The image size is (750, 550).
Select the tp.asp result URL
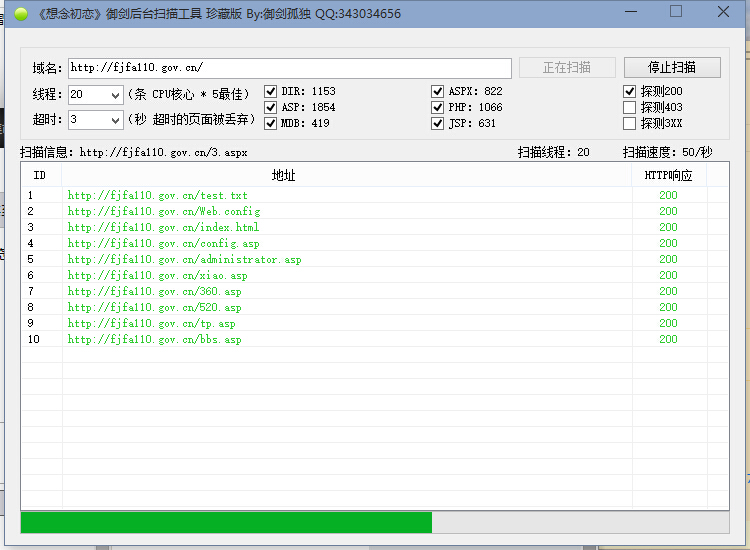[151, 323]
